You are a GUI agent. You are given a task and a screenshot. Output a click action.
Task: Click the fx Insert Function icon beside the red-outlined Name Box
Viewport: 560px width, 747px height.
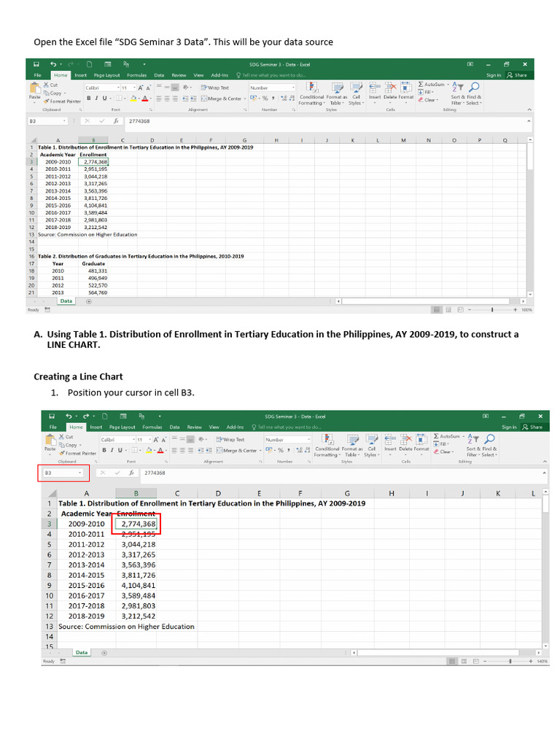click(x=128, y=473)
